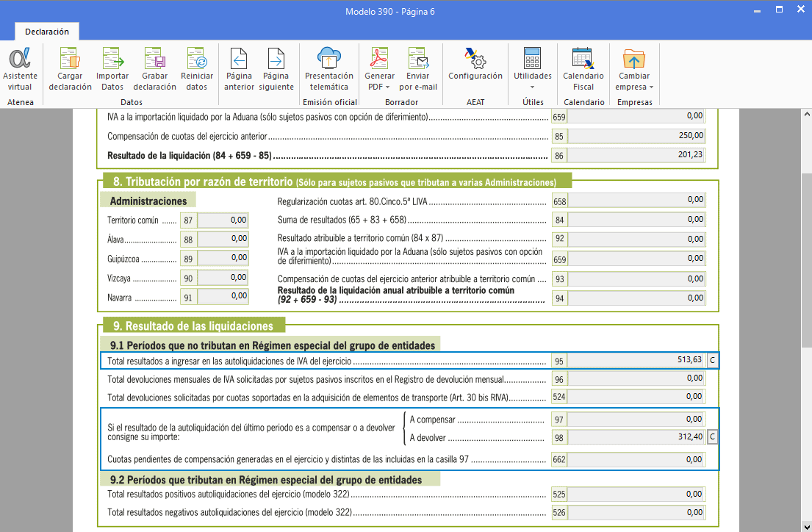This screenshot has height=532, width=812.
Task: Click casilla 93 field
Action: click(x=636, y=278)
